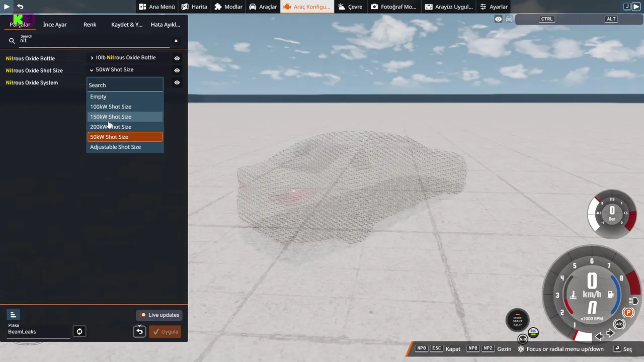Click the parts search magnifier icon

(x=12, y=41)
